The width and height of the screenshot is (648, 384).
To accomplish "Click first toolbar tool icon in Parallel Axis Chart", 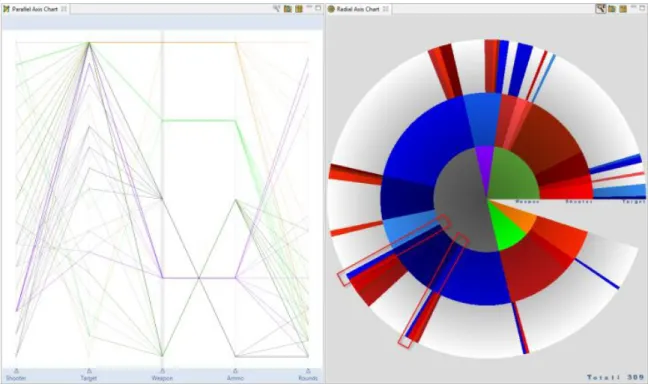I will (x=276, y=8).
